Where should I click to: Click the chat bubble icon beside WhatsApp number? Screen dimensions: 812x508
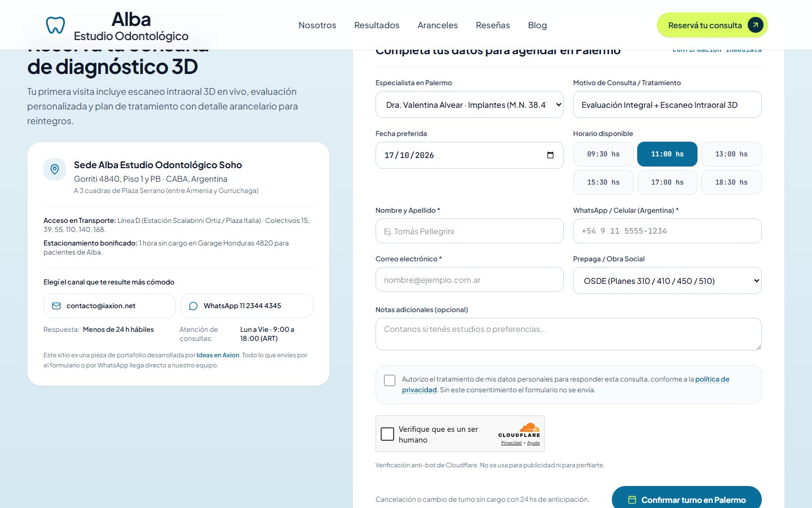click(193, 306)
